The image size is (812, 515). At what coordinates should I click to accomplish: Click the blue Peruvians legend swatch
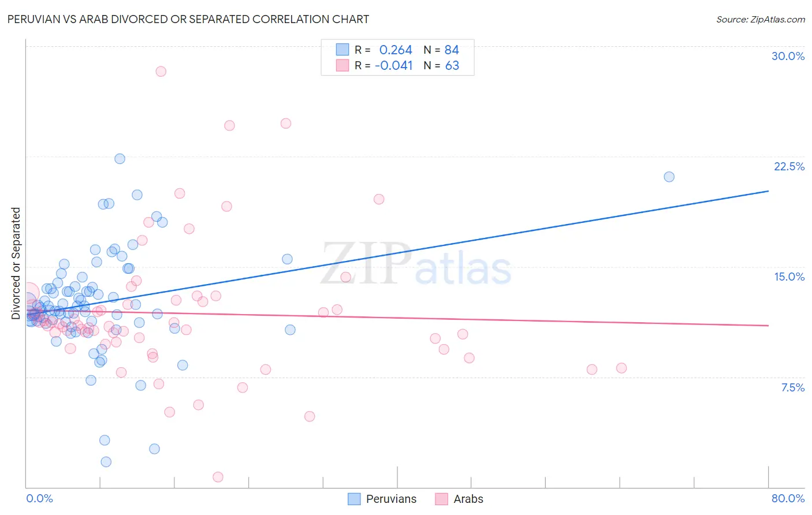[x=354, y=499]
